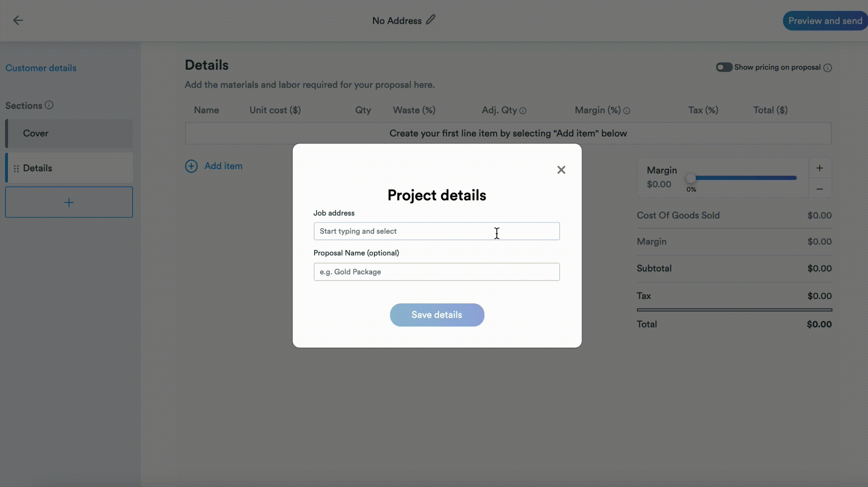868x487 pixels.
Task: Click the pencil edit address icon
Action: click(x=430, y=20)
